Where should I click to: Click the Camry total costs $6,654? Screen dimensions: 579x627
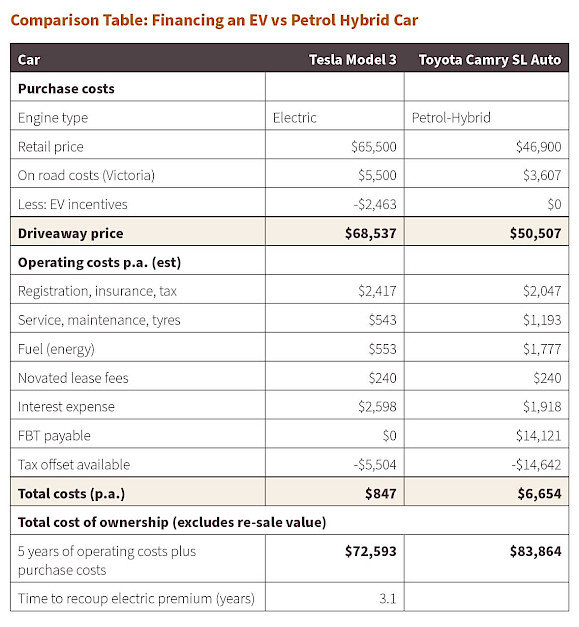click(539, 493)
